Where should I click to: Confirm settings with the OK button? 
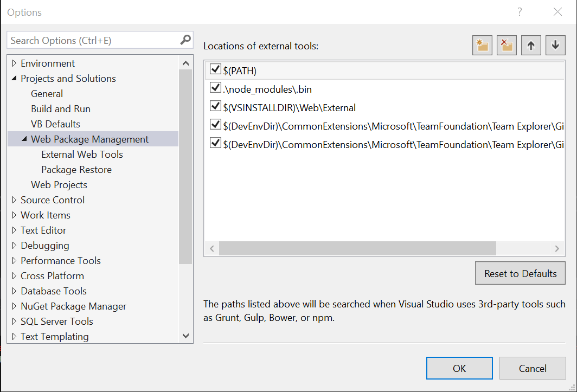tap(459, 368)
